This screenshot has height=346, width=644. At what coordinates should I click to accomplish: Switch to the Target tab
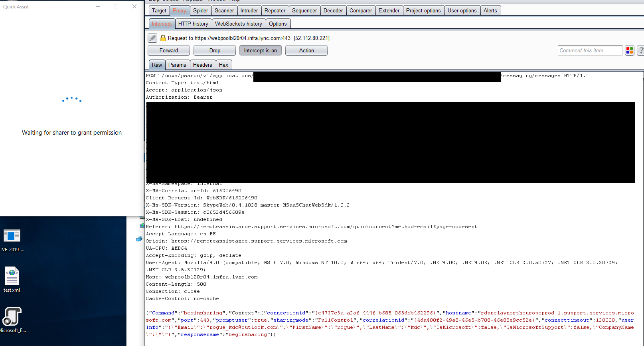click(159, 10)
